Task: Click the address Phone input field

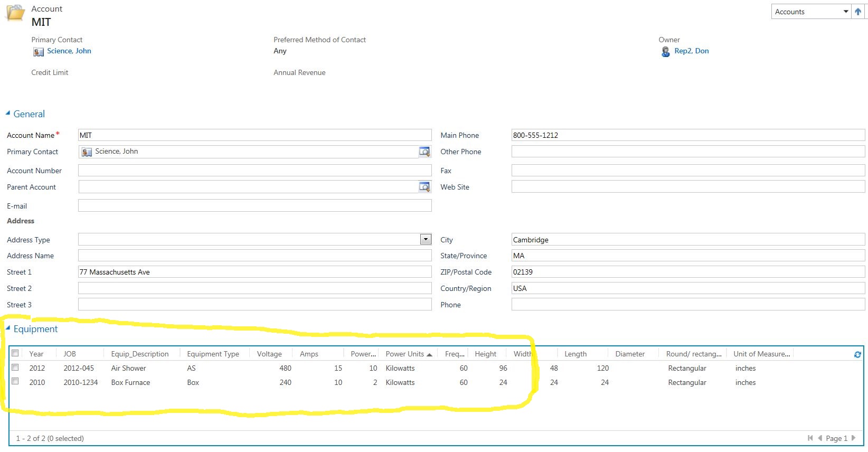Action: click(x=688, y=305)
